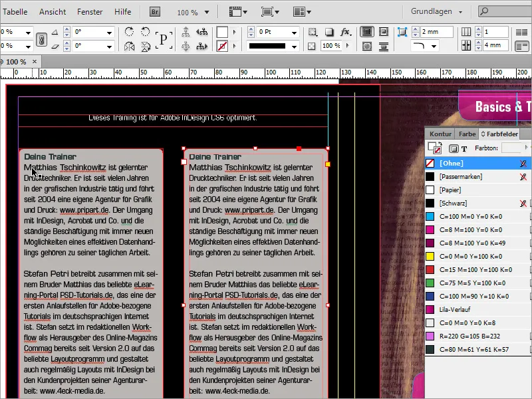Open the corner shape dropdown
This screenshot has width=532, height=399.
(434, 46)
